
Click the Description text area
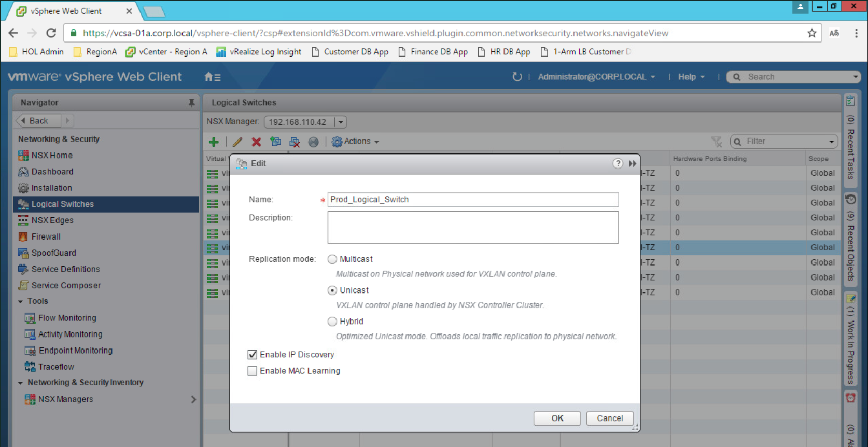coord(473,227)
